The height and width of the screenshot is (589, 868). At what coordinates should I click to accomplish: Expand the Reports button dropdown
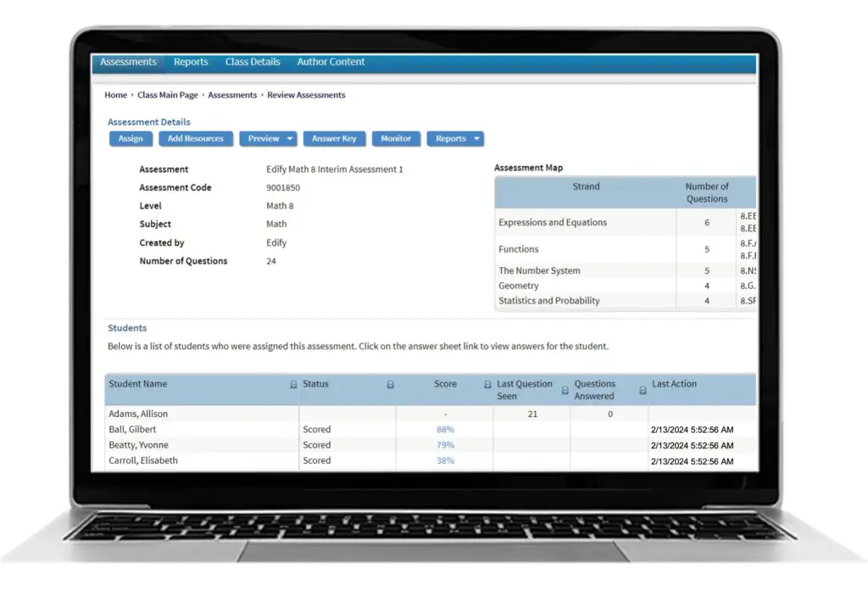476,138
